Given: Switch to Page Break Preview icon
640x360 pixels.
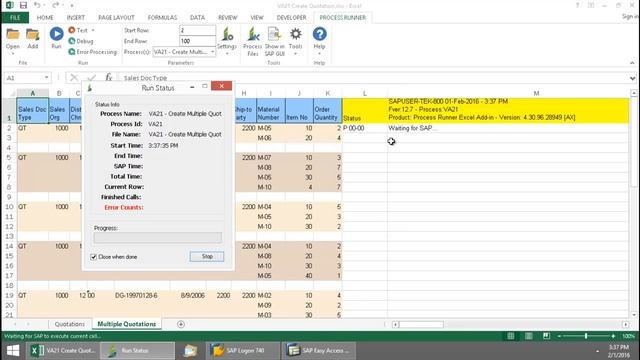Looking at the screenshot, I should coord(547,336).
